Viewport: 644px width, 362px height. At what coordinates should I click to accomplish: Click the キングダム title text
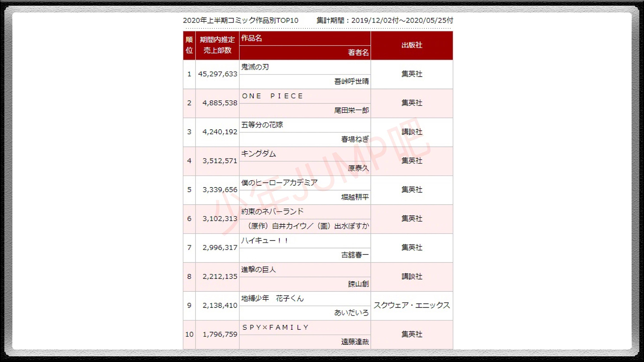click(258, 154)
